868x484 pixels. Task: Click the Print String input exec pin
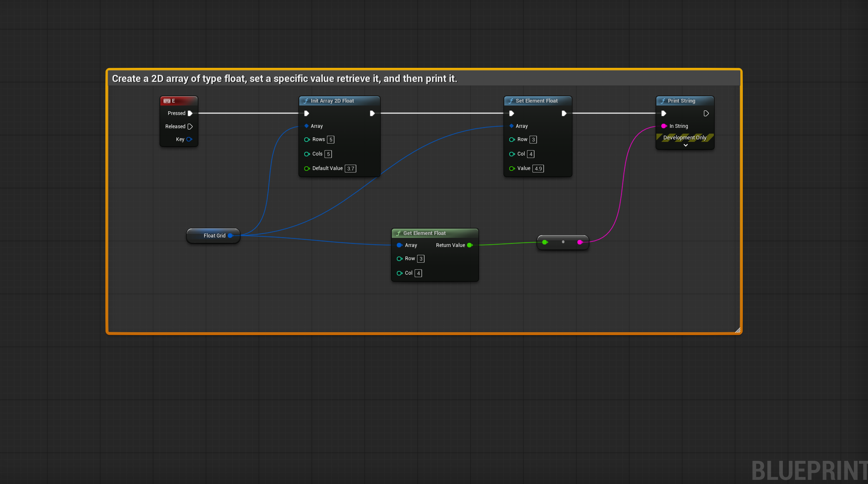(x=664, y=113)
